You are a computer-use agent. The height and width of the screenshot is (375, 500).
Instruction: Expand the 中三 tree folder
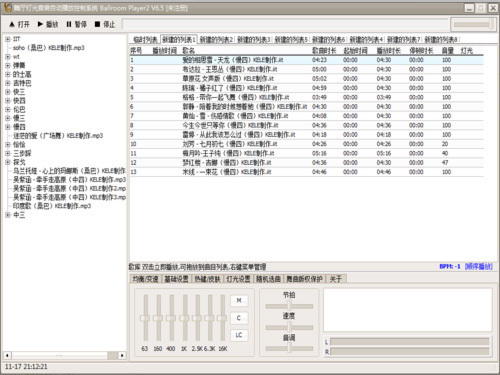(8, 215)
